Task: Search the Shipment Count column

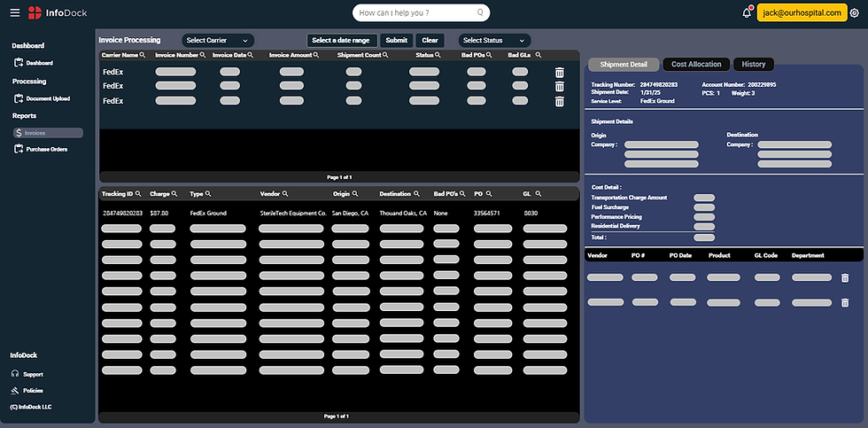Action: [x=385, y=55]
